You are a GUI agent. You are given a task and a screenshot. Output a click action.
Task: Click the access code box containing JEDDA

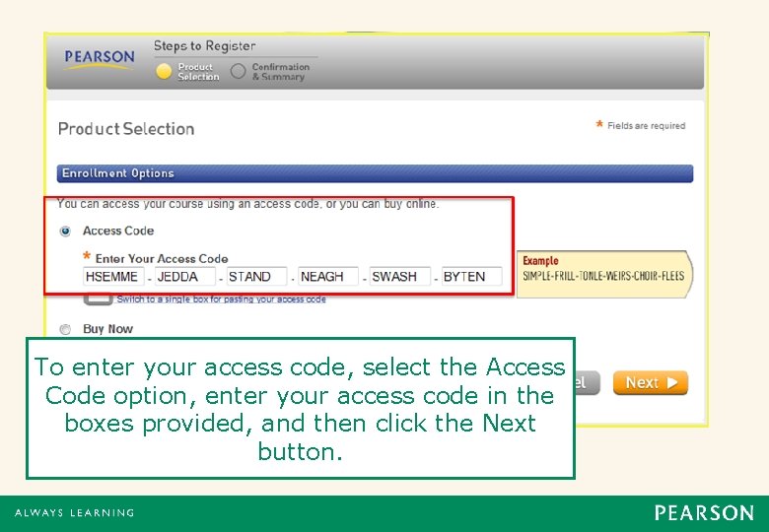(x=185, y=277)
